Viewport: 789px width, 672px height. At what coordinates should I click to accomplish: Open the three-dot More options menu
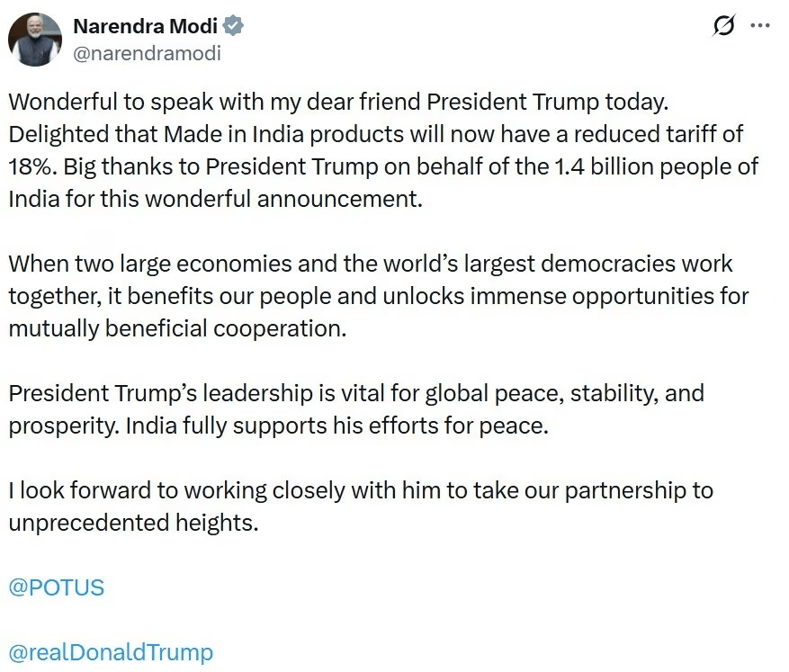[x=760, y=27]
